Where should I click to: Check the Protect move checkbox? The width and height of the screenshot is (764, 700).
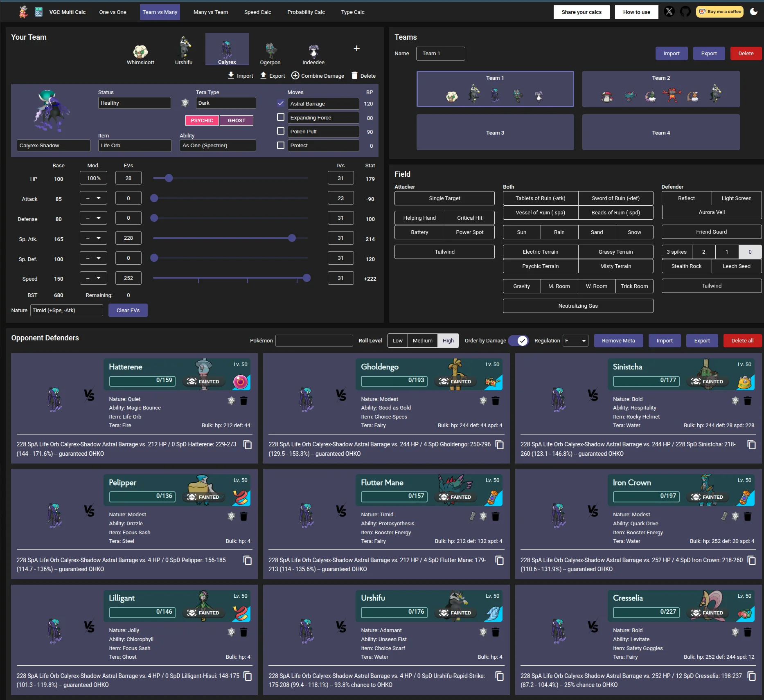(281, 145)
